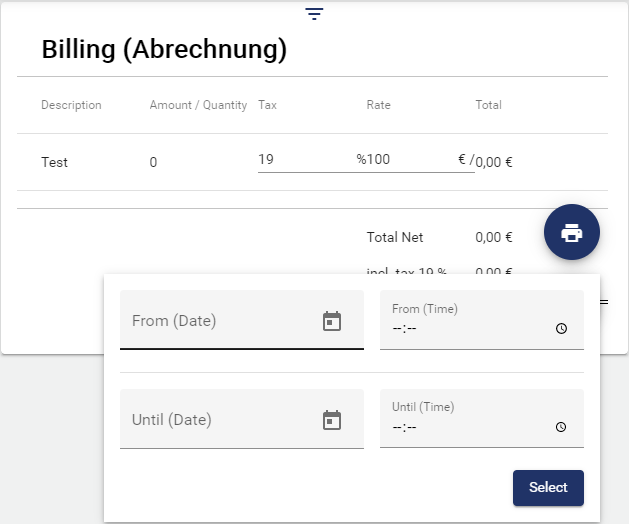Click the Tax column header
Viewport: 629px width, 524px height.
267,105
